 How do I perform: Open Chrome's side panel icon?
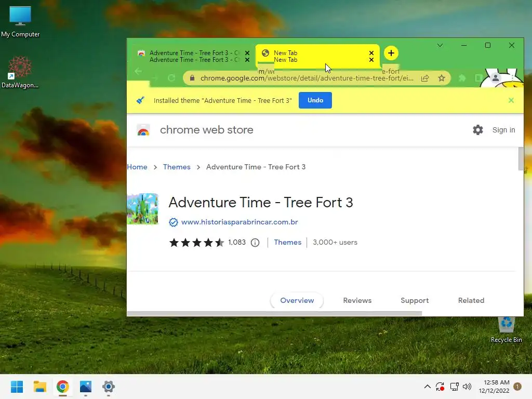[478, 78]
